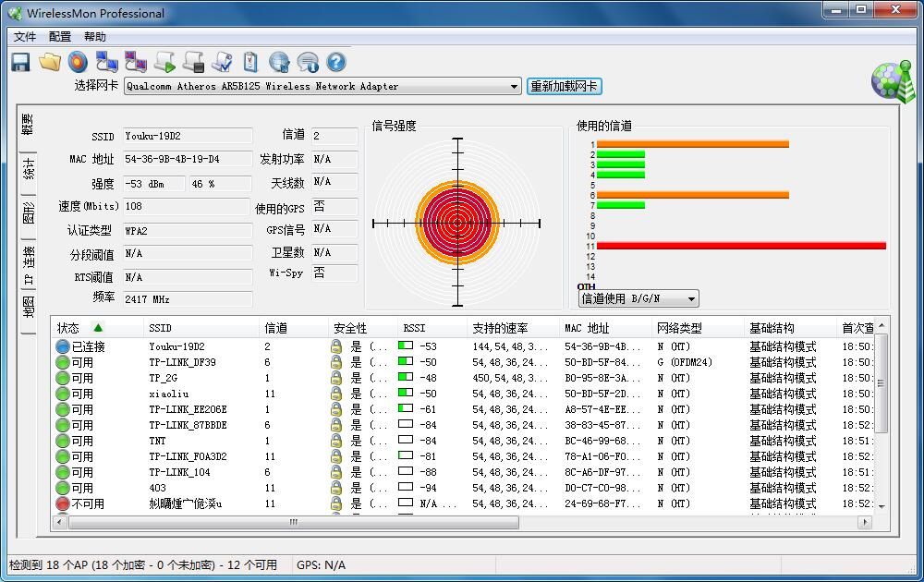Click the 认证类型 field showing WPA2
Image resolution: width=924 pixels, height=582 pixels.
pyautogui.click(x=188, y=231)
